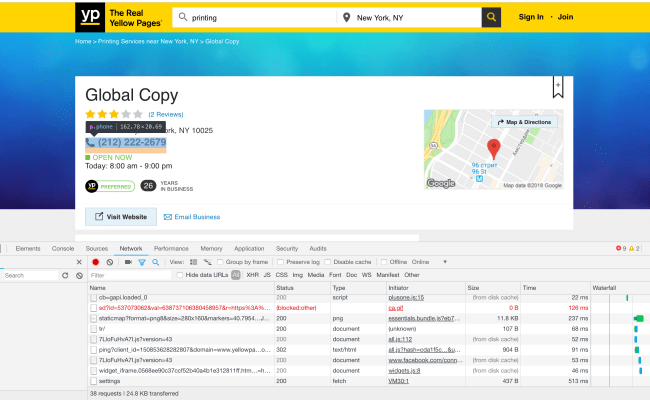Viewport: 650px width, 400px height.
Task: Enable Group by frame checkbox
Action: [220, 262]
